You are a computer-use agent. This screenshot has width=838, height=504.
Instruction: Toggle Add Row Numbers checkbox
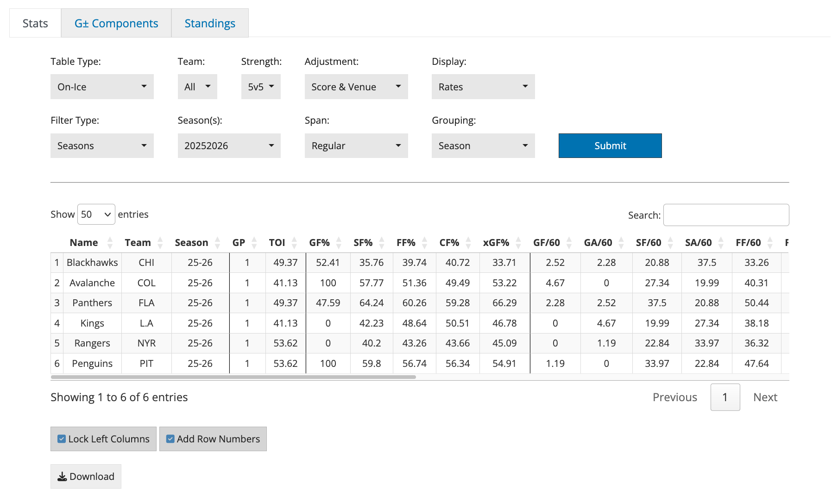pyautogui.click(x=170, y=439)
